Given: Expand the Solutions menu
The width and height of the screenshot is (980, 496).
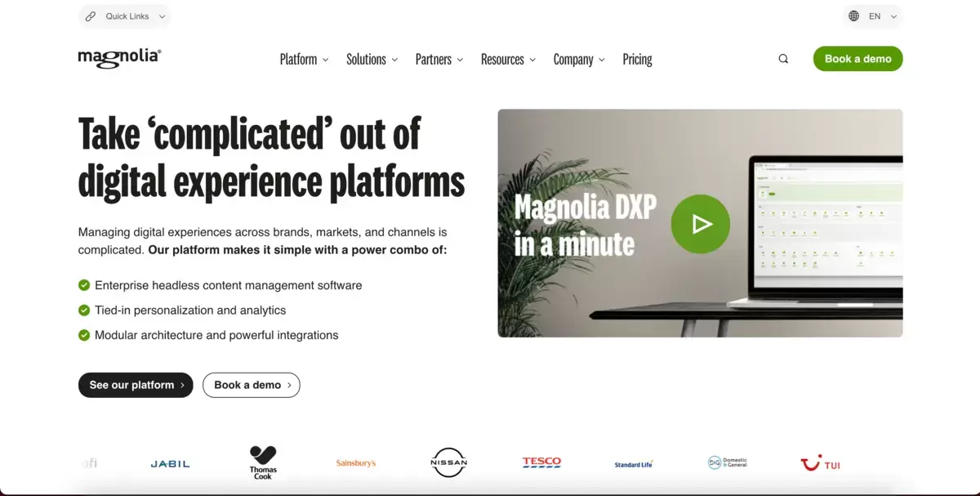Looking at the screenshot, I should [372, 59].
